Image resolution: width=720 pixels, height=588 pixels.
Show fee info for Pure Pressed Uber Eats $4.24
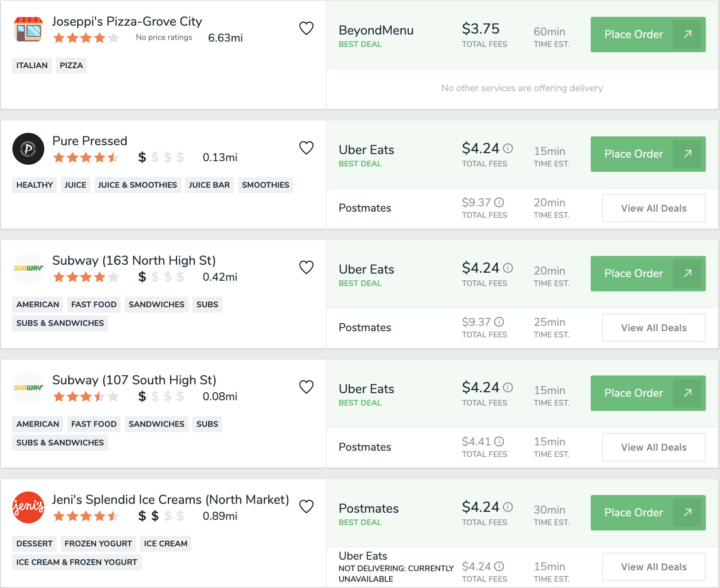(508, 148)
